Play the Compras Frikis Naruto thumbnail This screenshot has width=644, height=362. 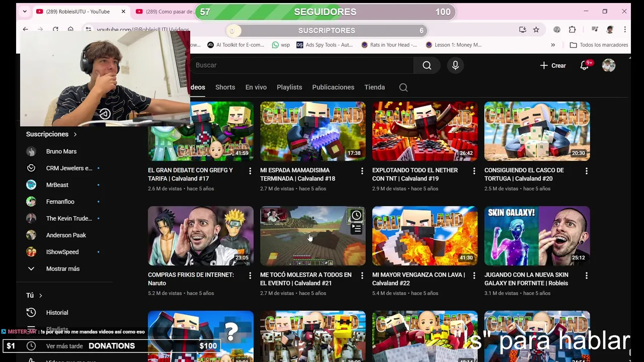pyautogui.click(x=201, y=236)
